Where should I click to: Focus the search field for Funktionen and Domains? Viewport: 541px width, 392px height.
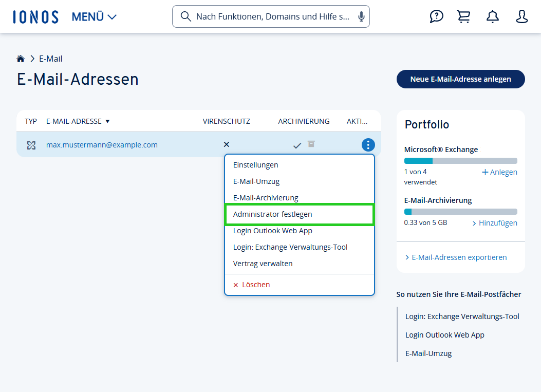click(271, 16)
